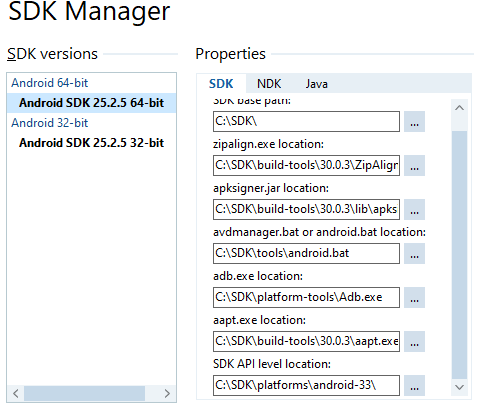Click 'avdmanager.bat or android.bat location:' label
Viewport: 489px width, 410px height.
(319, 232)
